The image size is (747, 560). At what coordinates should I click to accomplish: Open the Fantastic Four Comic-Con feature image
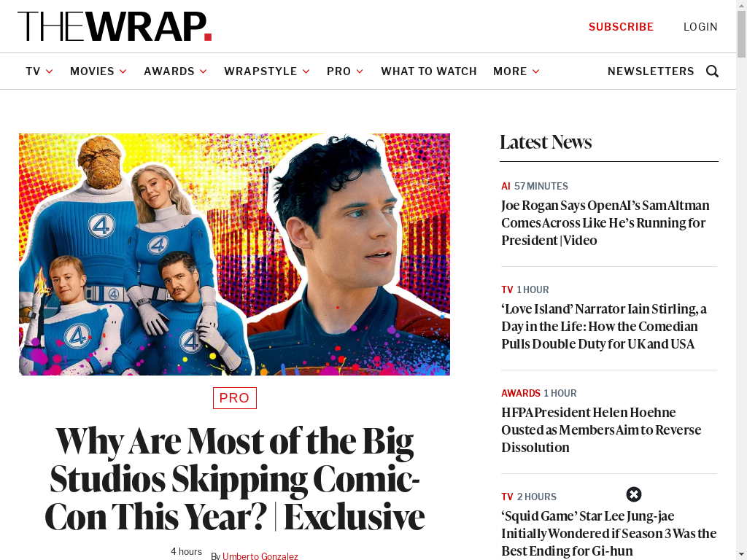(x=234, y=254)
